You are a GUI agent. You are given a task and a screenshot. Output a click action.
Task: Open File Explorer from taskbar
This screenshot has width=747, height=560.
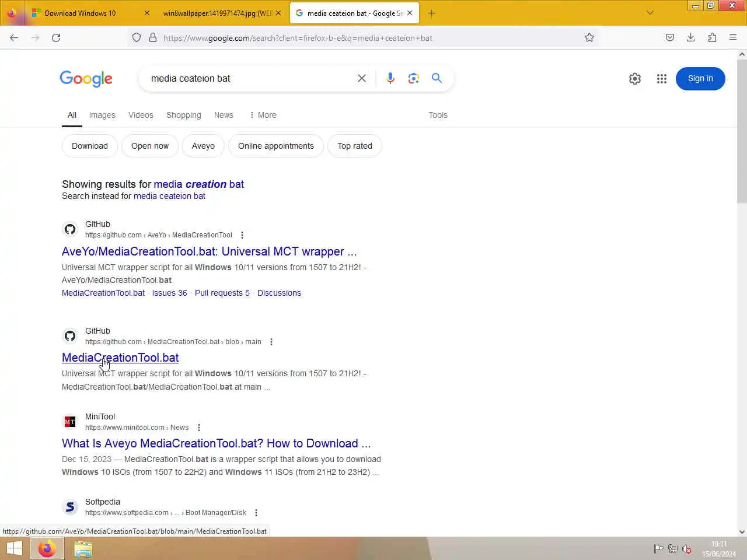pos(83,549)
